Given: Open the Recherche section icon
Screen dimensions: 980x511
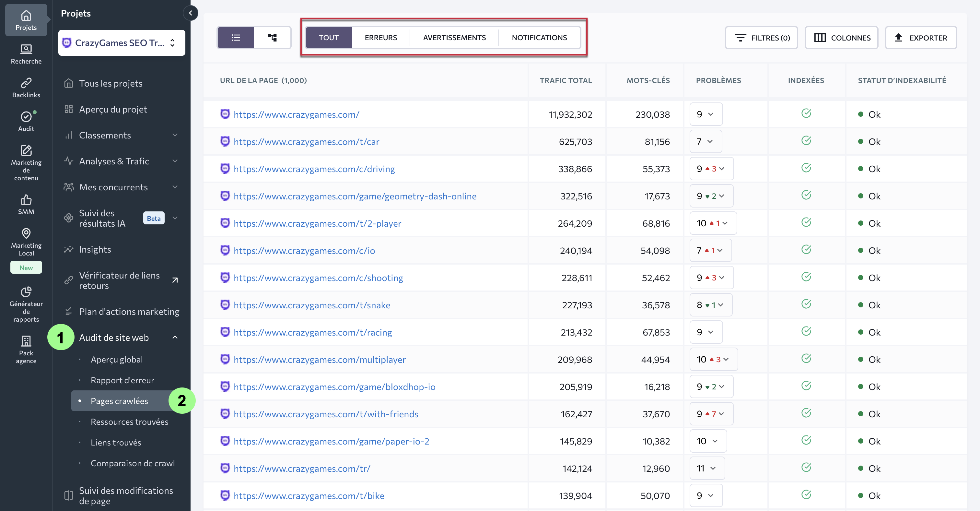Looking at the screenshot, I should 26,49.
